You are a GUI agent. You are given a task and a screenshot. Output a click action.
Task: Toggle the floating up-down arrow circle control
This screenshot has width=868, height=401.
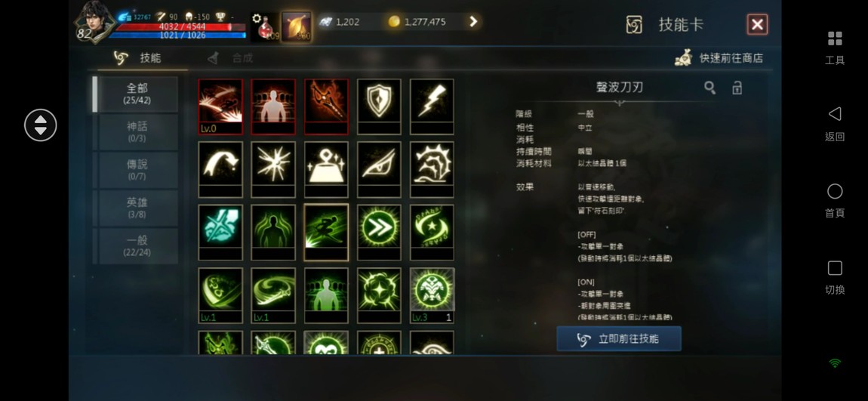41,125
